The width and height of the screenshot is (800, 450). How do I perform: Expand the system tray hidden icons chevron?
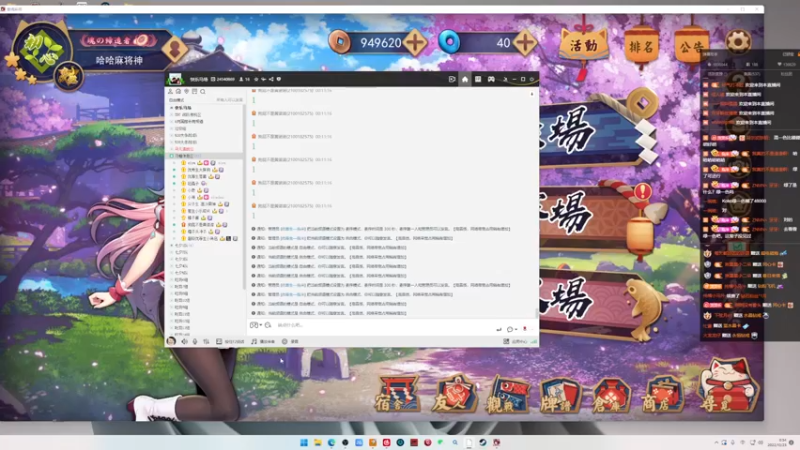point(716,442)
